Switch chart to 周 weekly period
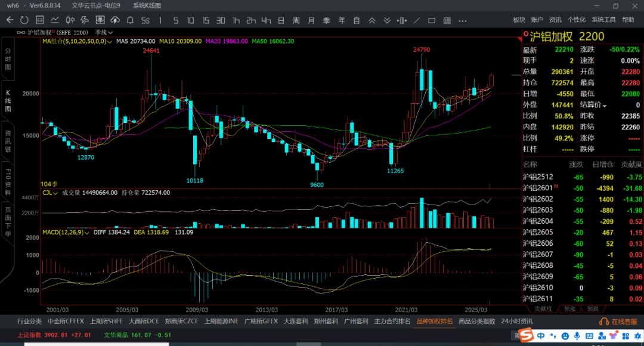This screenshot has height=346, width=644. [296, 20]
